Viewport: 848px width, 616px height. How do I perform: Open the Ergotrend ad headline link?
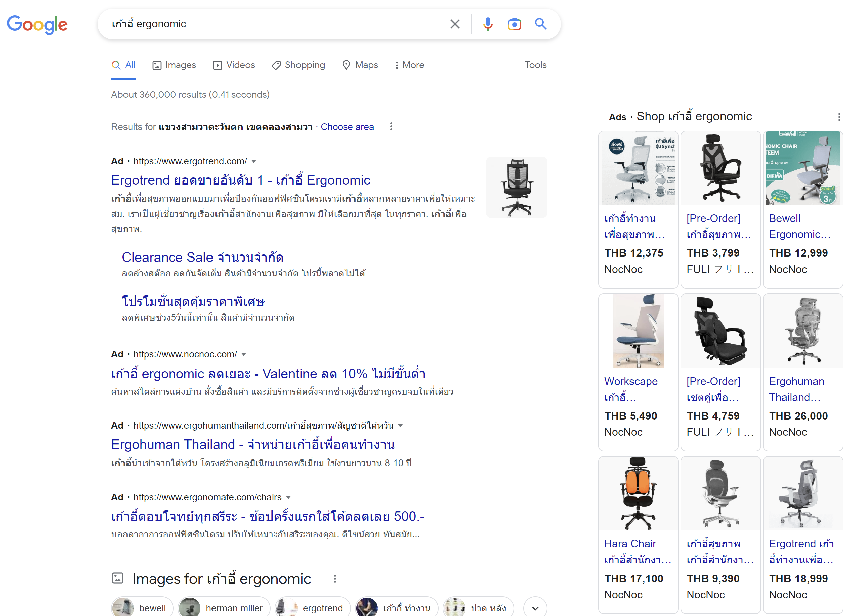click(241, 180)
